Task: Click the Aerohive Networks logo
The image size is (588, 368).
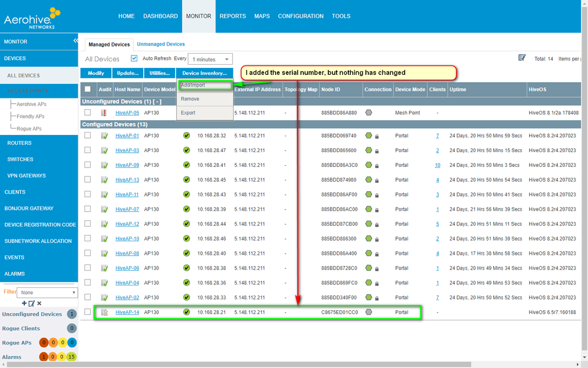Action: (x=32, y=18)
